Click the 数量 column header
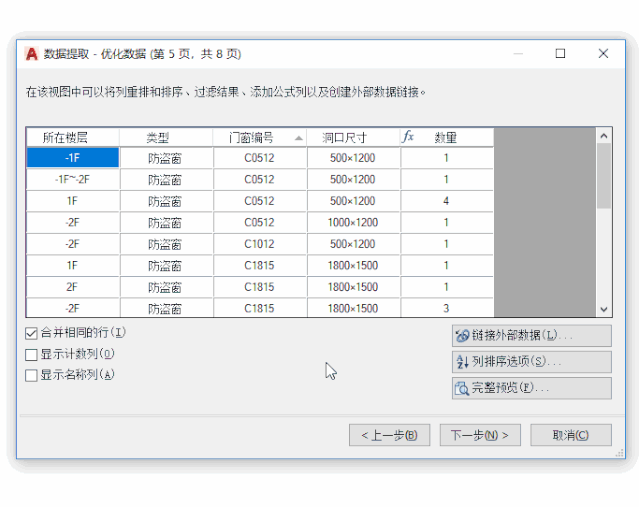 (447, 137)
